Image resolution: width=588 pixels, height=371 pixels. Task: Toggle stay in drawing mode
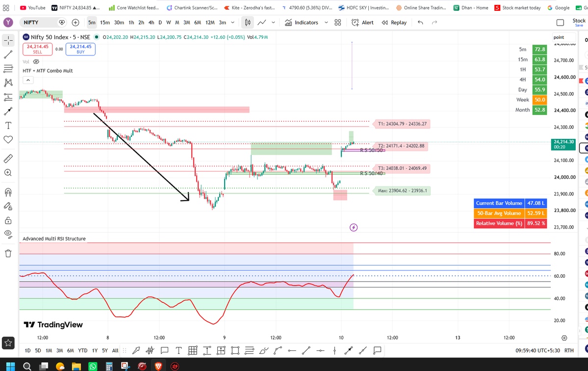pos(8,206)
